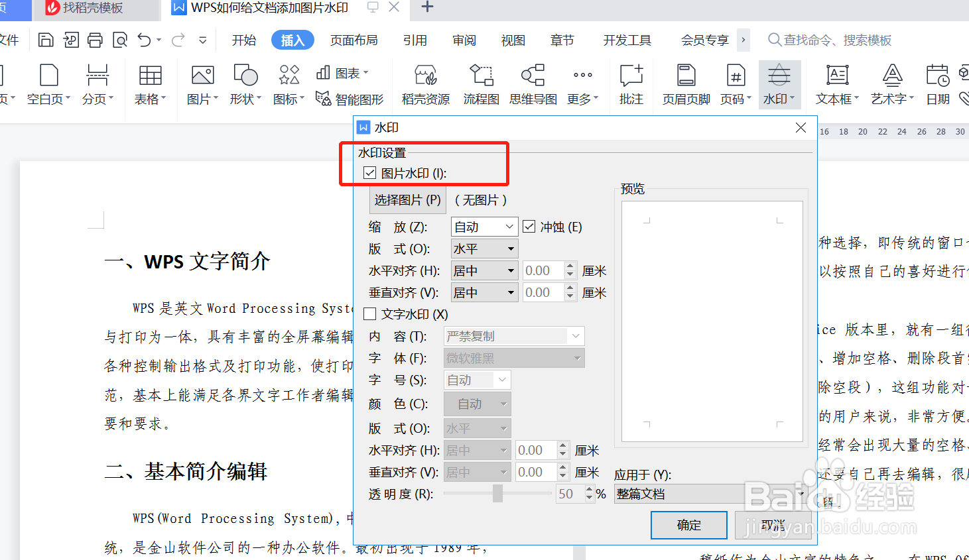Screen dimensions: 969x560
Task: Click the 选择图片 button
Action: click(407, 199)
